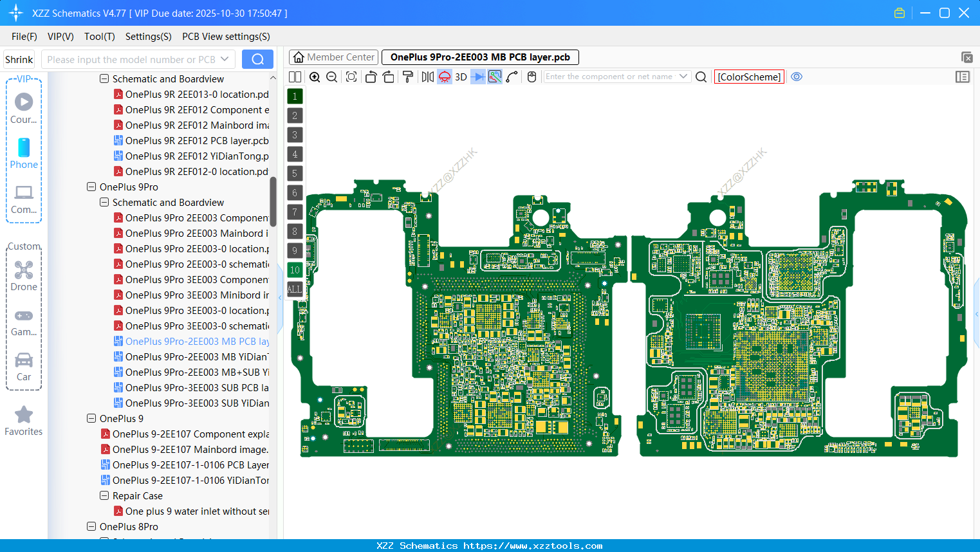Select the zoom out tool

click(x=331, y=77)
